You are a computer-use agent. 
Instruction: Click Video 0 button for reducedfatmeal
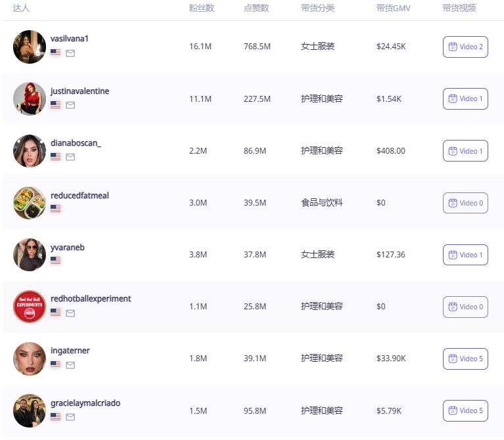(x=465, y=203)
